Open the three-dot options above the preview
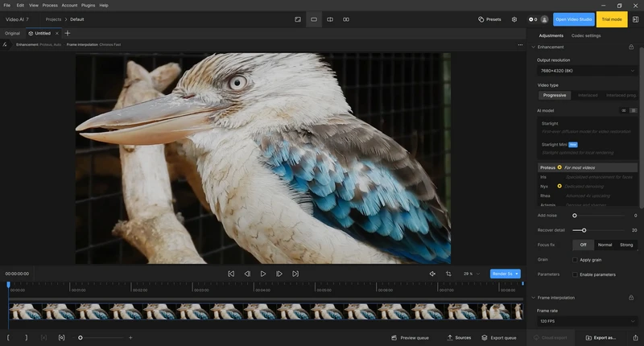This screenshot has height=346, width=644. tap(520, 45)
